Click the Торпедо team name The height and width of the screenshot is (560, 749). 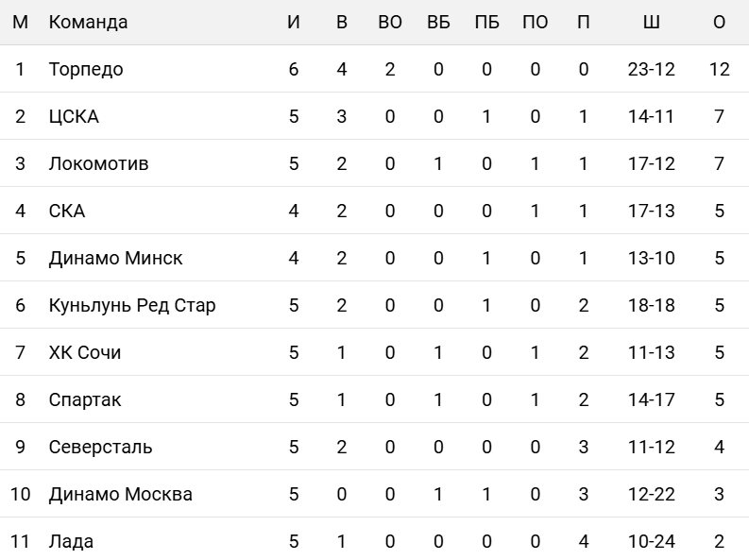(x=86, y=69)
